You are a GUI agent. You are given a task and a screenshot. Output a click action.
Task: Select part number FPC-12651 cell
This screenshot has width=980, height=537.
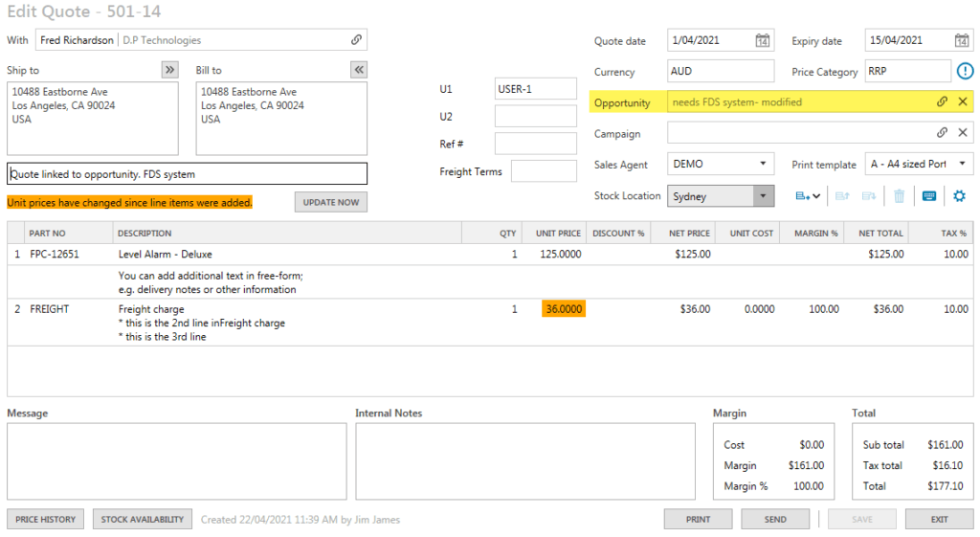55,254
